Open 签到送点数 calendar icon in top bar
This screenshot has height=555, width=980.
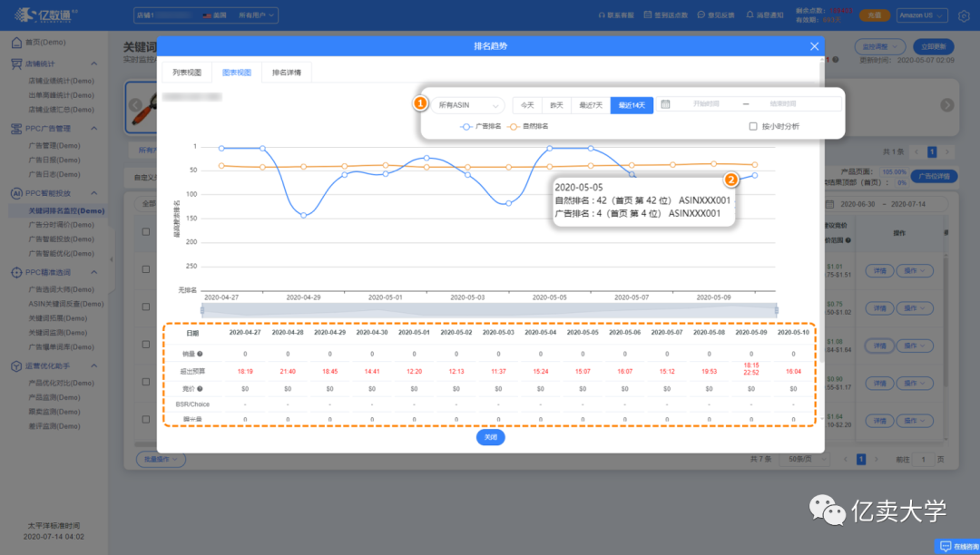pos(648,15)
